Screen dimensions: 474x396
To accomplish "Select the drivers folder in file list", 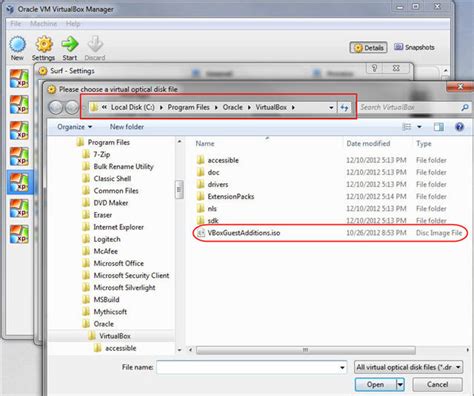I will click(x=218, y=184).
